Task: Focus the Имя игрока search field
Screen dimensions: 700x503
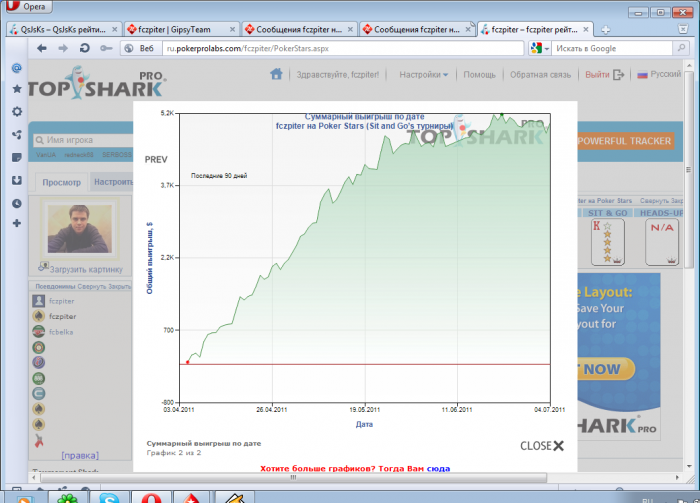Action: pos(83,140)
